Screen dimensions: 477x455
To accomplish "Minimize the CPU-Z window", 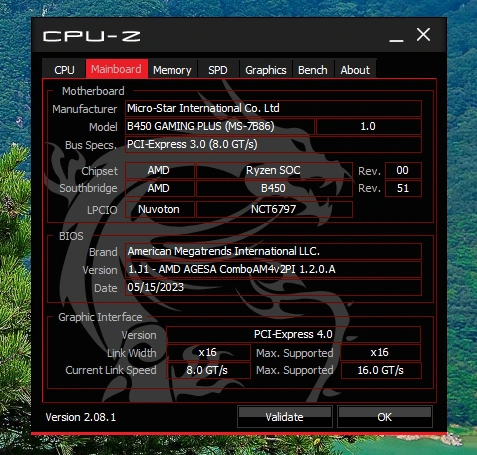I will click(x=396, y=36).
